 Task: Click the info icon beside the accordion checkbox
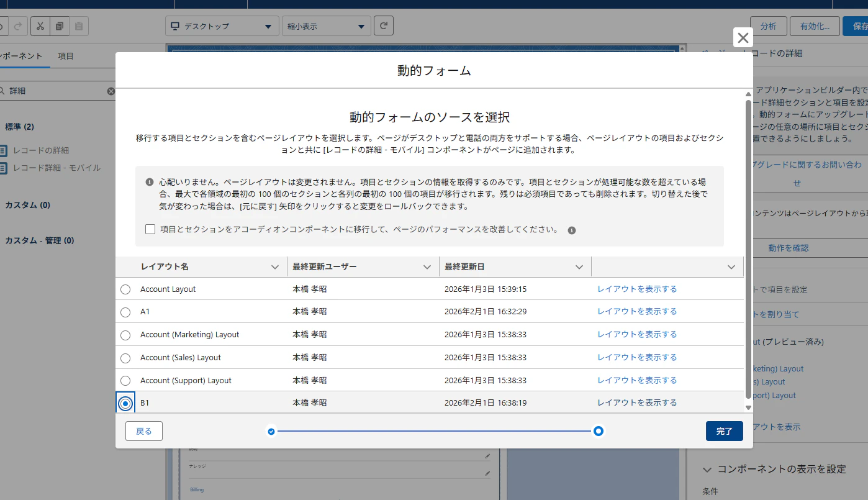pyautogui.click(x=572, y=230)
